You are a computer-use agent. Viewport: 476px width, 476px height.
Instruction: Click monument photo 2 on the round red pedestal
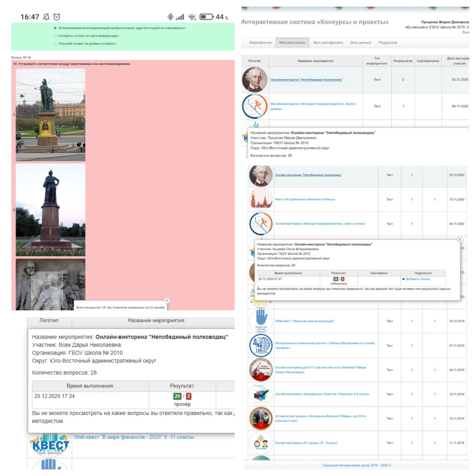coord(50,210)
